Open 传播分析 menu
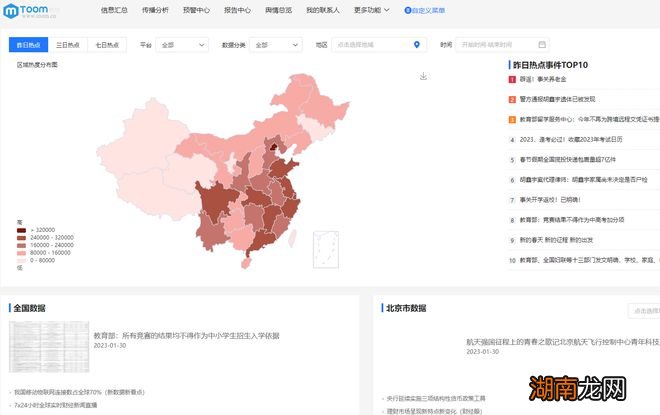This screenshot has height=415, width=660. (155, 10)
